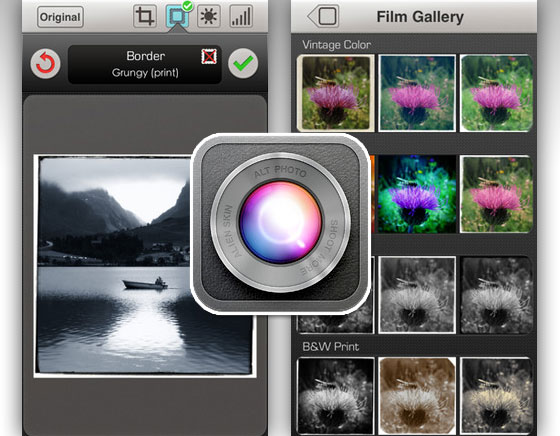Open the brightness adjustment sun icon
The width and height of the screenshot is (560, 436).
(209, 16)
